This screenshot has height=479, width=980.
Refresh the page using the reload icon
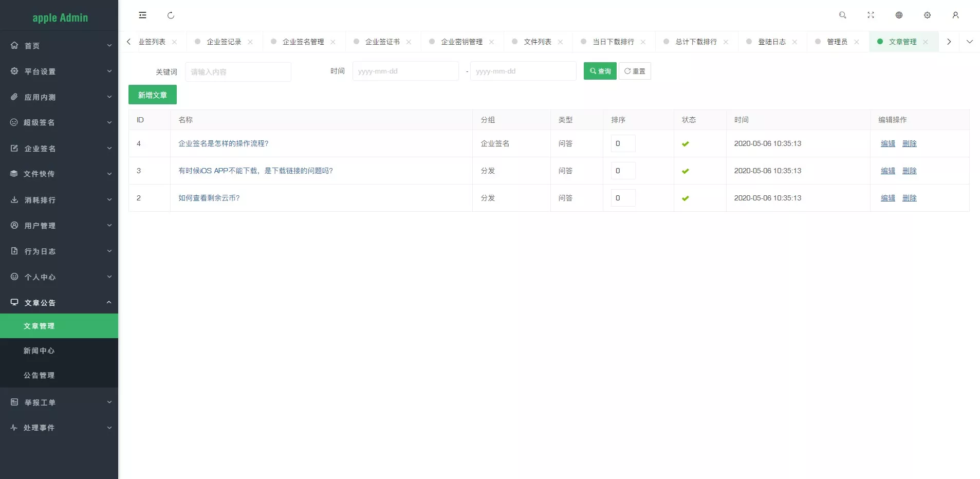click(171, 15)
